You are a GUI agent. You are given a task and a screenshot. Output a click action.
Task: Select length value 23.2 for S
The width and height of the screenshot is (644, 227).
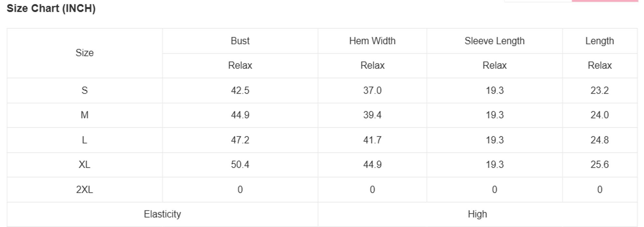[x=600, y=90]
